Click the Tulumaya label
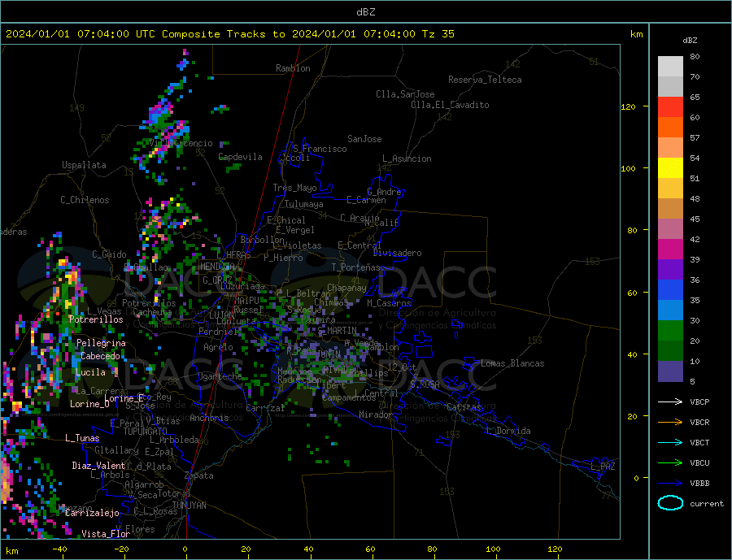 [x=304, y=204]
